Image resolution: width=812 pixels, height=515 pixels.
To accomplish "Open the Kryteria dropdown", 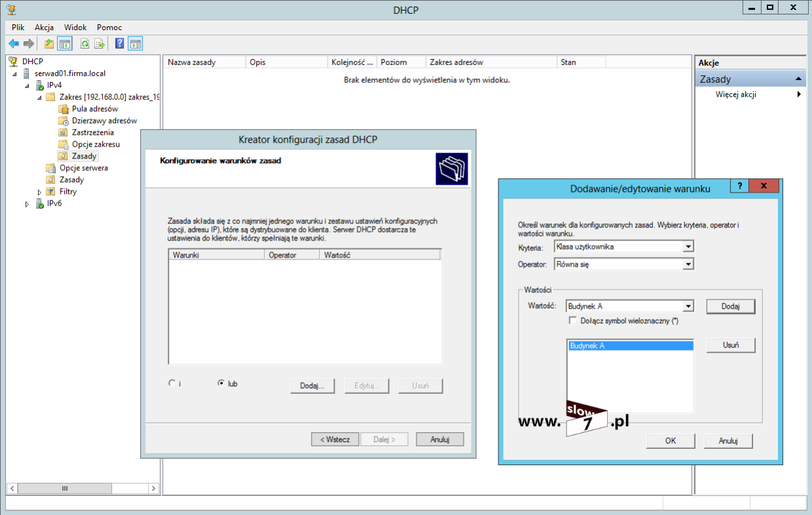I will tap(688, 247).
